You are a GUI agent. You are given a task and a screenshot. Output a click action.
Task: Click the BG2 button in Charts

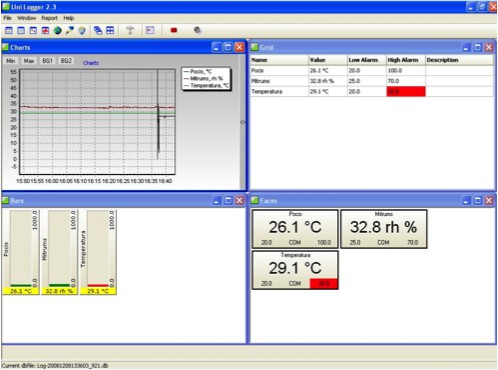(66, 61)
